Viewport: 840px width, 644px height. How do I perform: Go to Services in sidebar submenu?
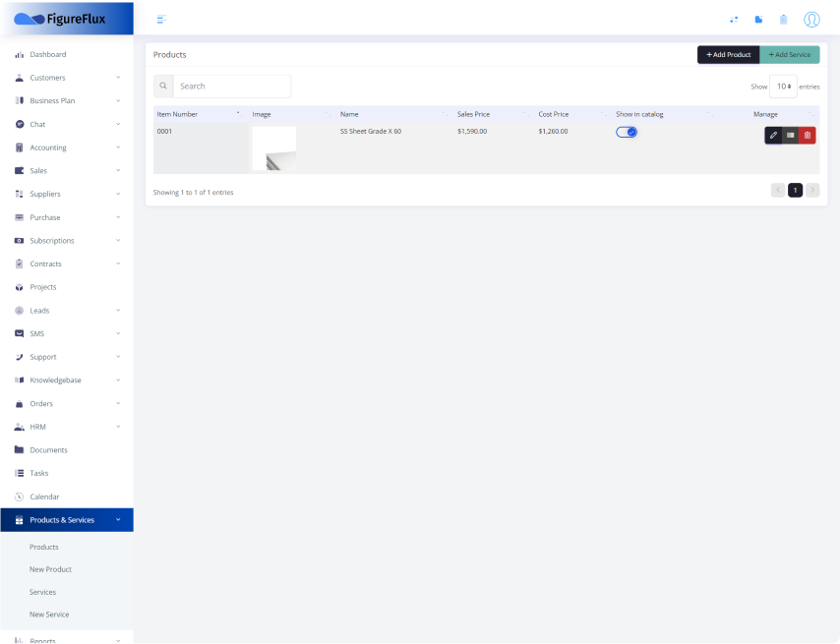click(x=42, y=592)
